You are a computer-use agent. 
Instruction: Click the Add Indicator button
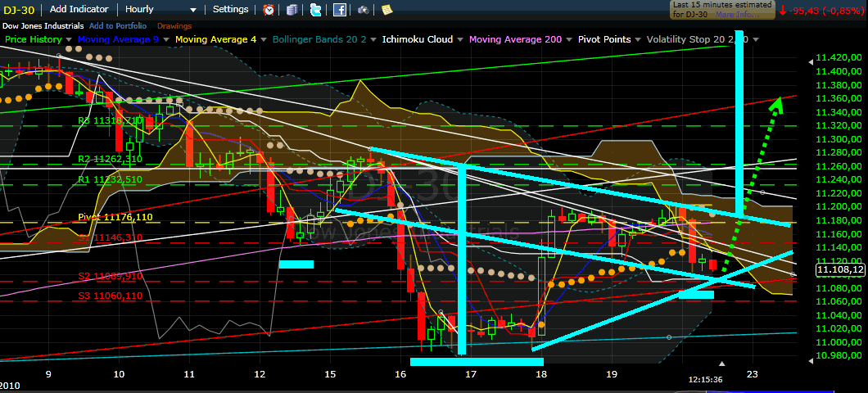coord(79,9)
